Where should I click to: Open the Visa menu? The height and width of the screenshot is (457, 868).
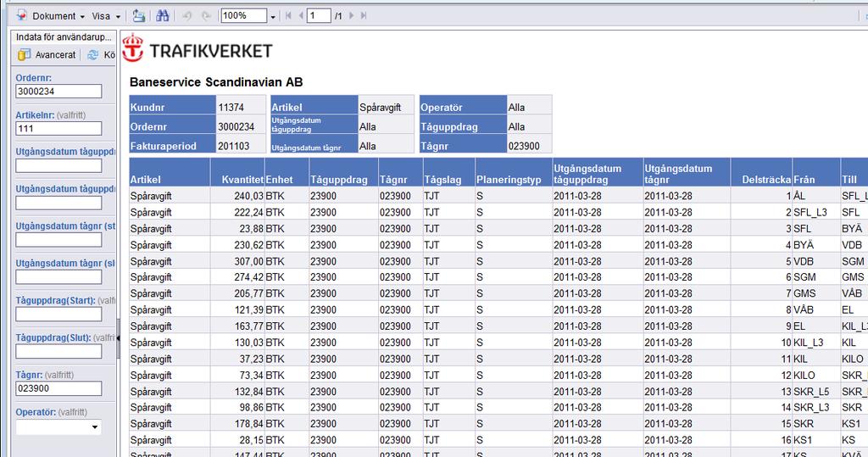point(106,16)
